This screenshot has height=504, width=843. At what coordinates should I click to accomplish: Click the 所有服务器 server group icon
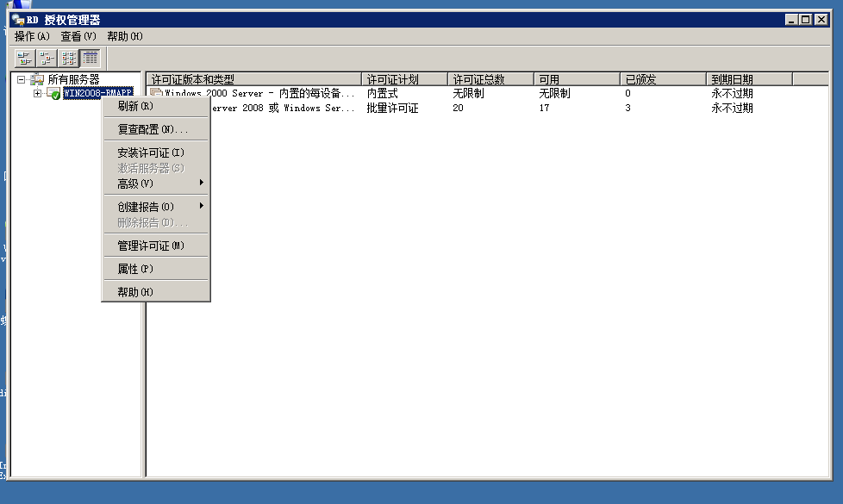[37, 79]
